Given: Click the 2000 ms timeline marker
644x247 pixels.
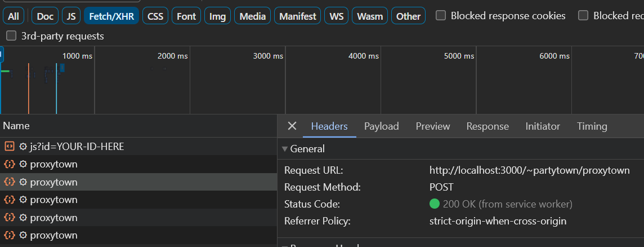Looking at the screenshot, I should tap(172, 56).
